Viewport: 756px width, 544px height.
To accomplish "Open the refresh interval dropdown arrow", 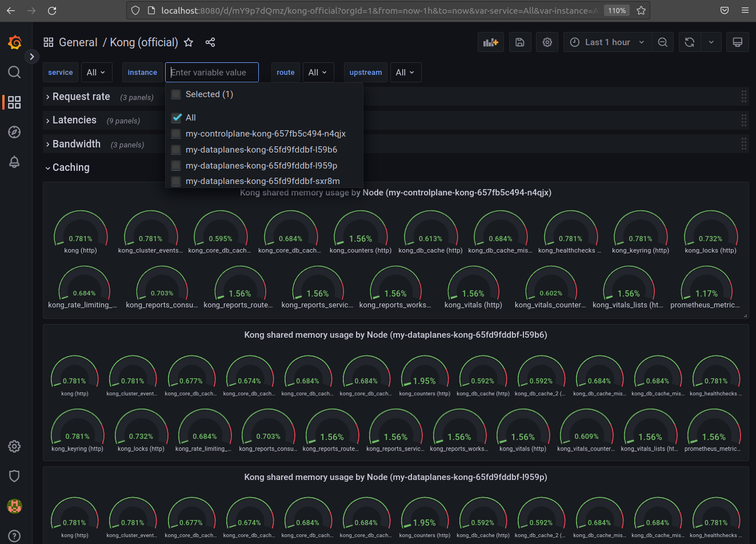I will (x=711, y=42).
